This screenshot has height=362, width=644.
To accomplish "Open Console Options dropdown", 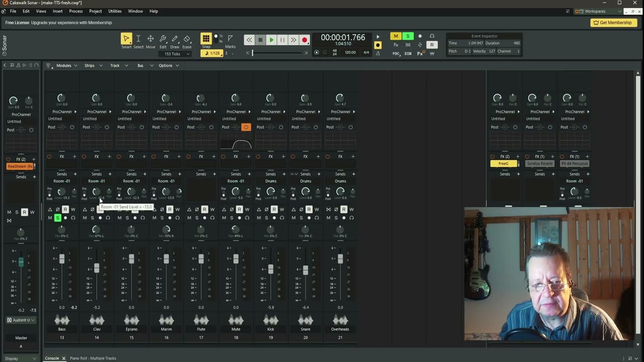I will point(169,65).
